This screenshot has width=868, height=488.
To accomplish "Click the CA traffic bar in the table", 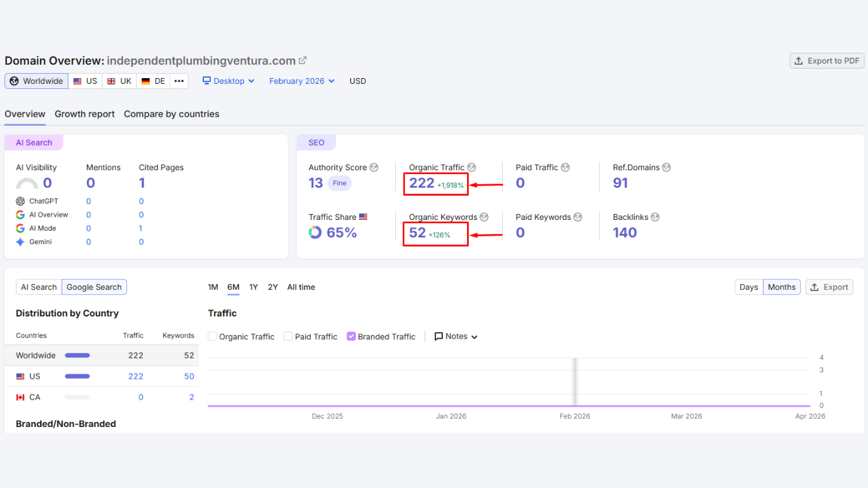I will (x=78, y=398).
